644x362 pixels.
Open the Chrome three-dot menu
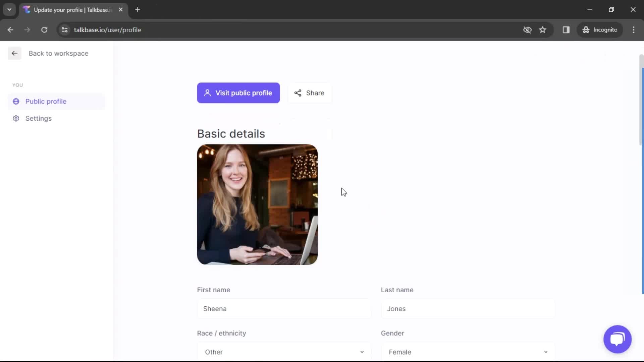click(634, 30)
